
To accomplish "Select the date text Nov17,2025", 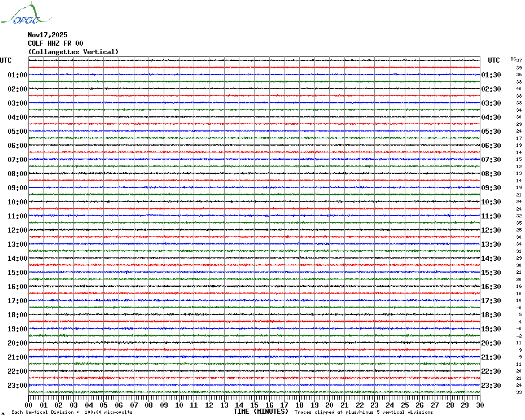I will click(x=47, y=35).
